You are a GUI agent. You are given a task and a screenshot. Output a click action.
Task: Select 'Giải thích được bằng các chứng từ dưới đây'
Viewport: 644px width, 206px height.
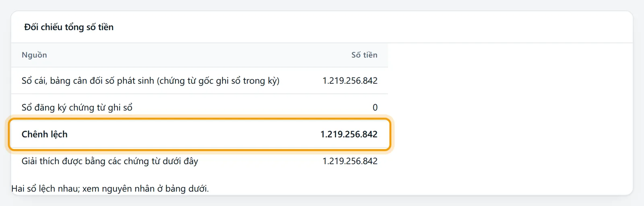[110, 161]
